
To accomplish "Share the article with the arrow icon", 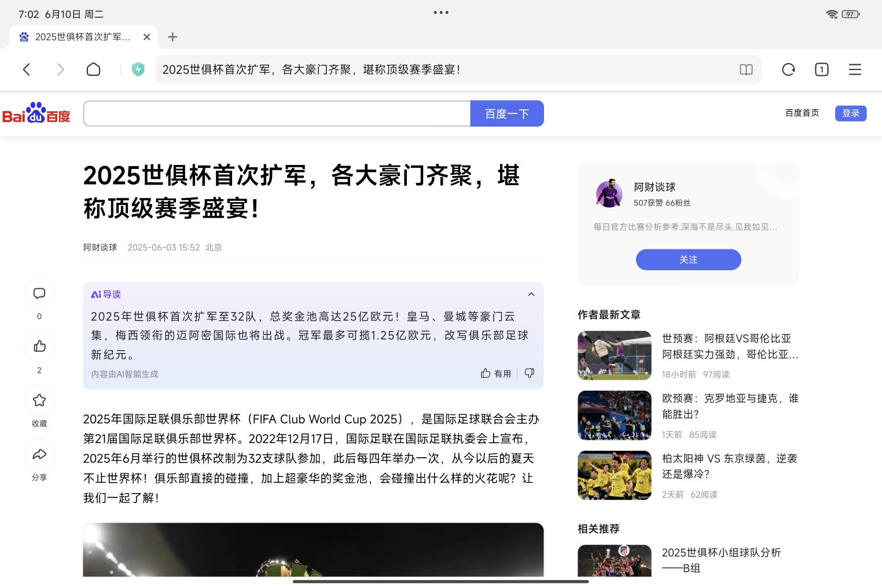I will click(39, 454).
